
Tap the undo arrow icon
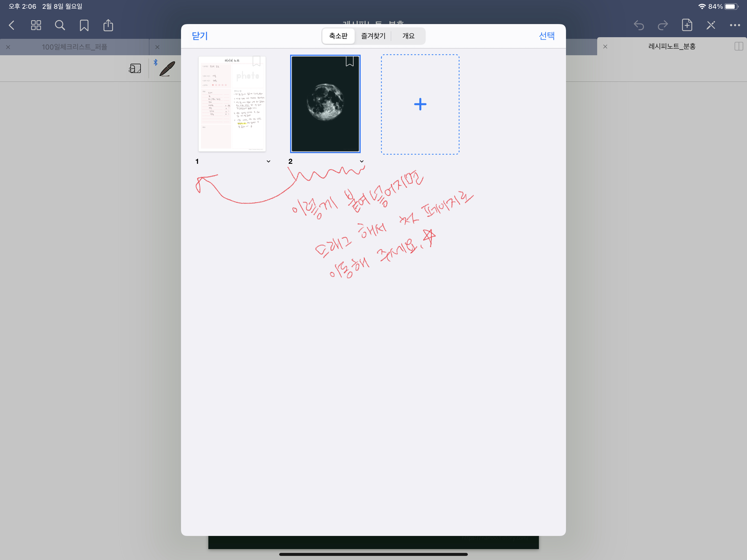(x=639, y=25)
